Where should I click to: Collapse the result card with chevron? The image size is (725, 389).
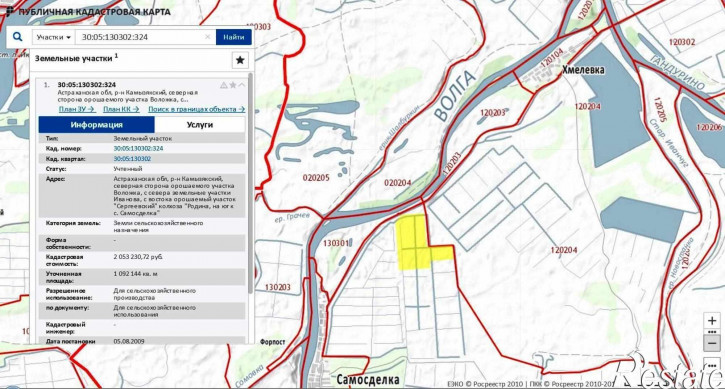(242, 85)
